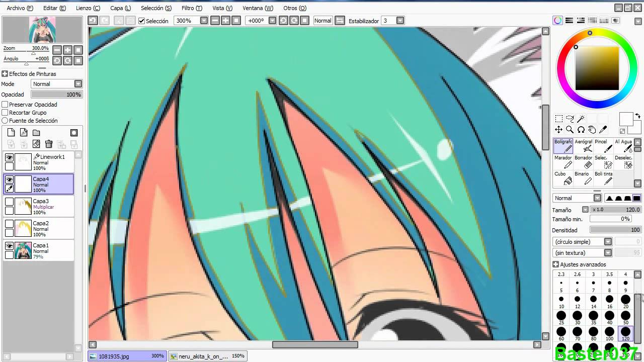Delete the selected layer with trash icon
644x362 pixels.
pyautogui.click(x=49, y=144)
